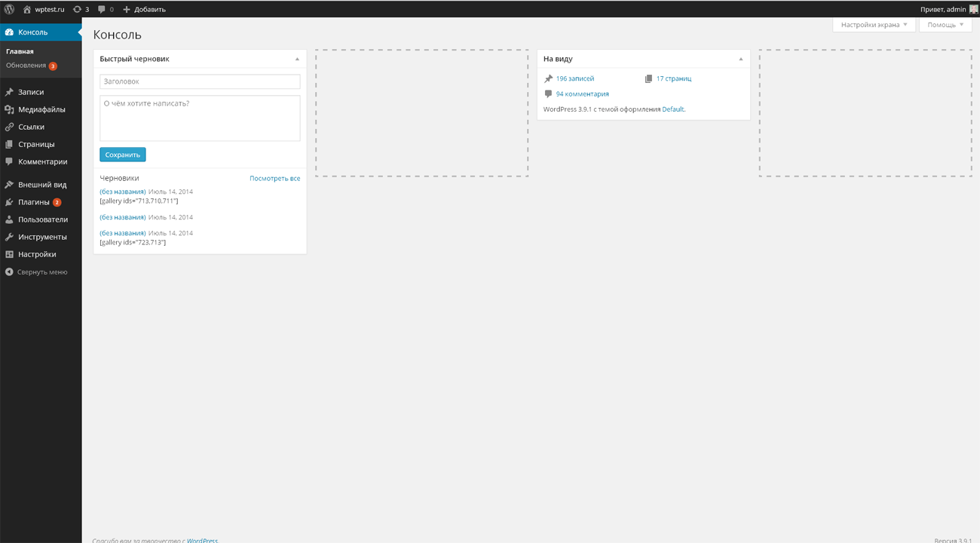Screen dimensions: 980x543
Task: Click the Привет, admin account menu
Action: (943, 9)
